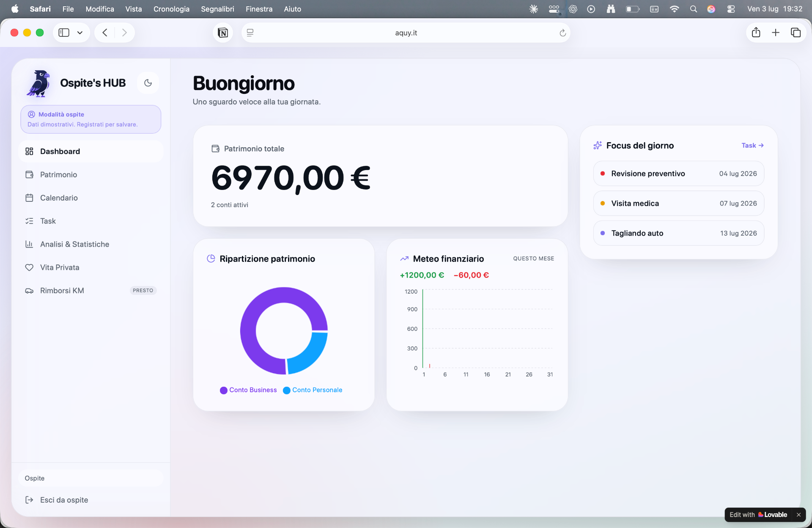Click the Vita Privata heart icon

pyautogui.click(x=29, y=268)
